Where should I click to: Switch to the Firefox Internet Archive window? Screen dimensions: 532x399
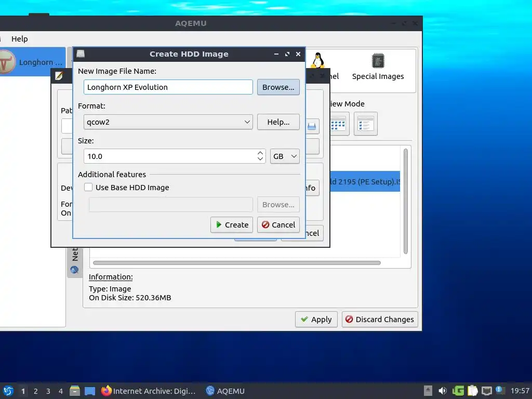point(149,391)
